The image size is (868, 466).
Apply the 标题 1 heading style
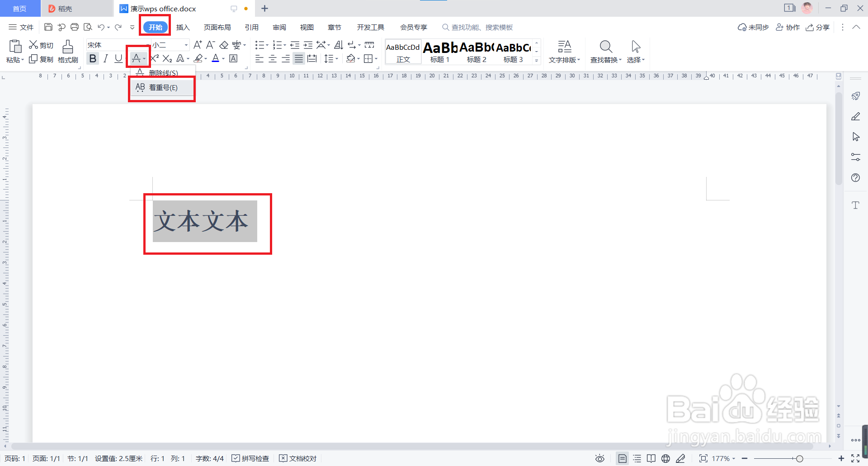tap(439, 51)
